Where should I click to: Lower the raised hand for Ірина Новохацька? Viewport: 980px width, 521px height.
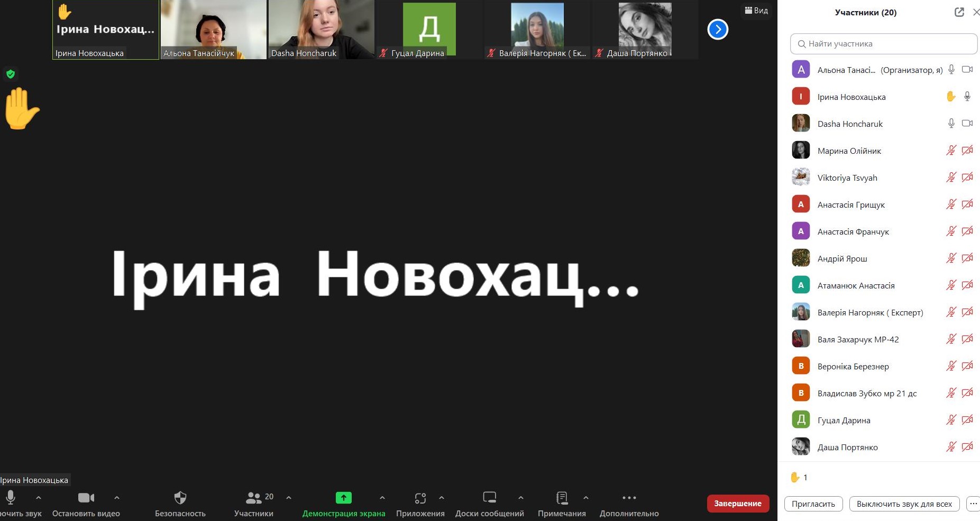[950, 97]
